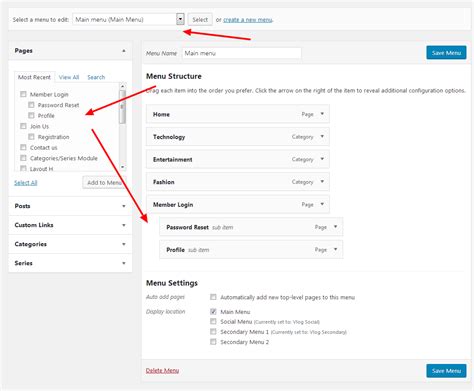
Task: Select the Password Reset sub item bar
Action: [x=251, y=227]
